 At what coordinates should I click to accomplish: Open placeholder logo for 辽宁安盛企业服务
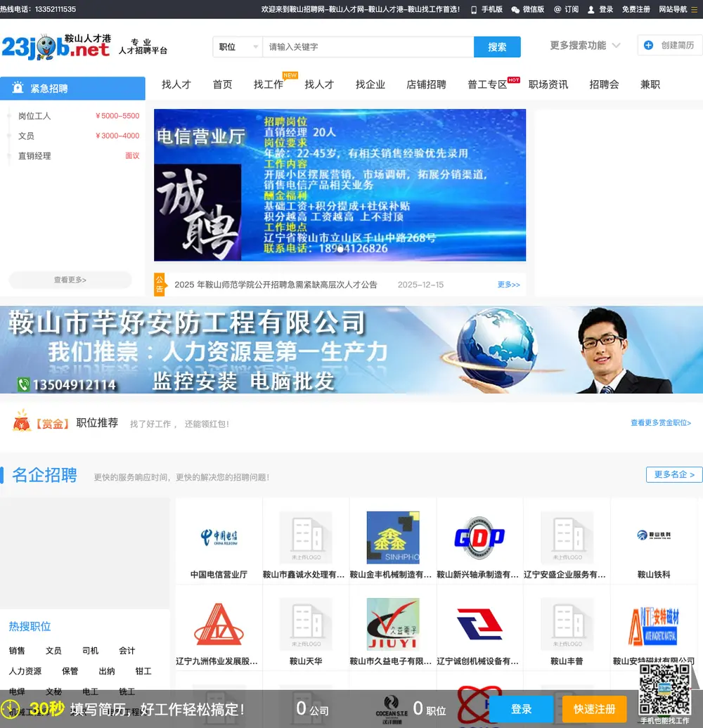pos(567,537)
